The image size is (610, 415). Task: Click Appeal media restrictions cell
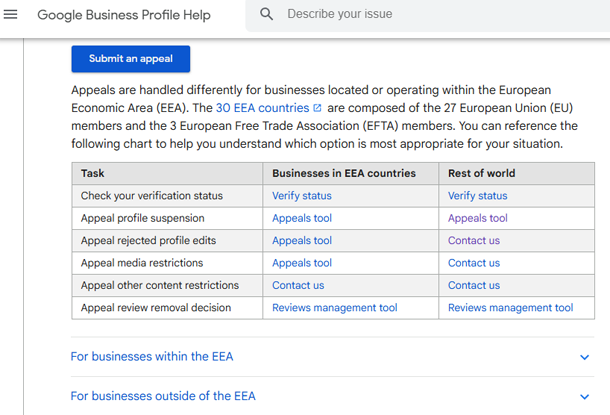point(167,263)
